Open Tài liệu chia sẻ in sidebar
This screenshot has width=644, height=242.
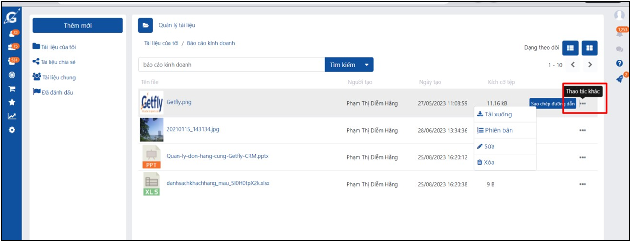click(x=58, y=62)
